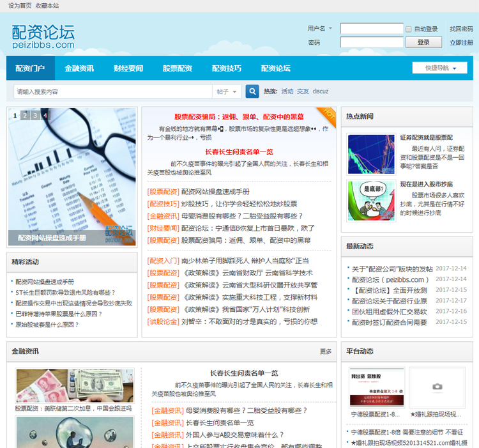
Task: Click the 更多 link in 金融资讯 section
Action: click(x=326, y=351)
